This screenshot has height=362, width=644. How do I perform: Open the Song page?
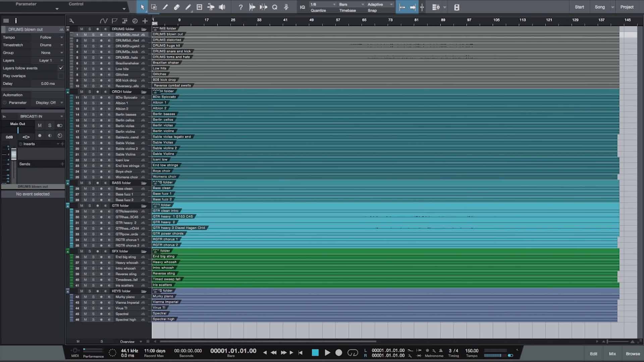[x=600, y=7]
